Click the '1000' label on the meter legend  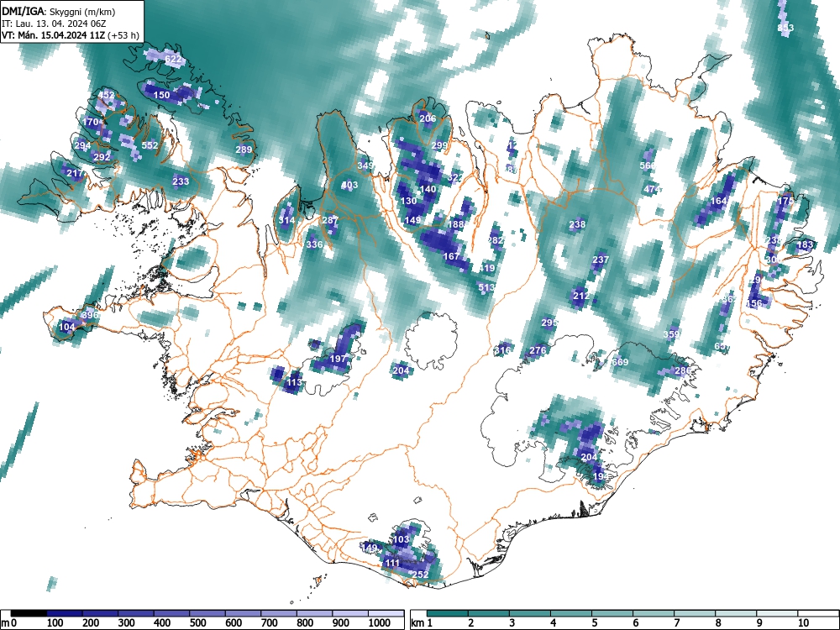(380, 622)
